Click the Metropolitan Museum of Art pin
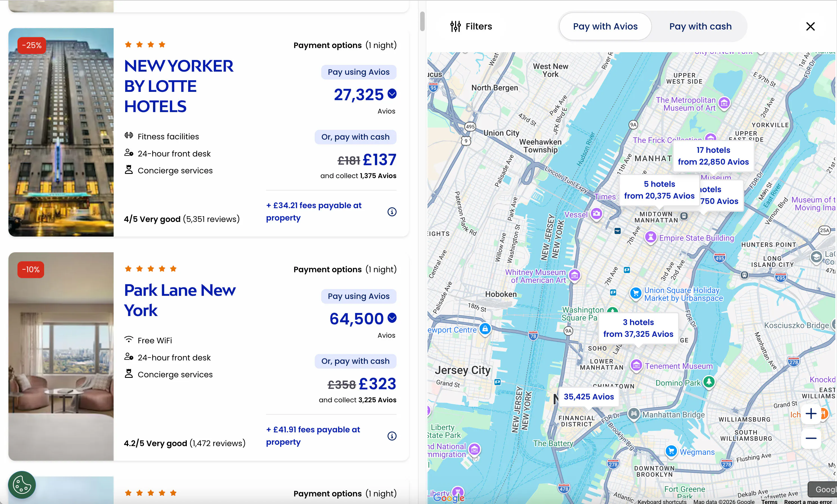The height and width of the screenshot is (504, 837). point(724,103)
